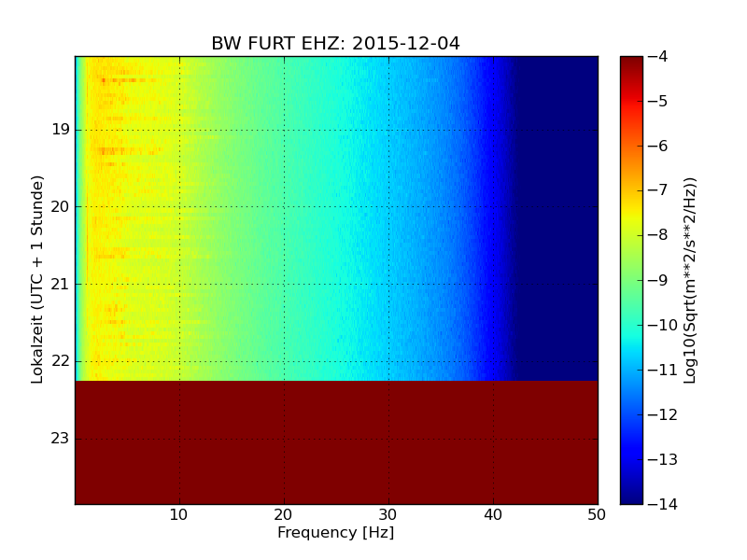Click the y-axis tick label 23

point(61,438)
